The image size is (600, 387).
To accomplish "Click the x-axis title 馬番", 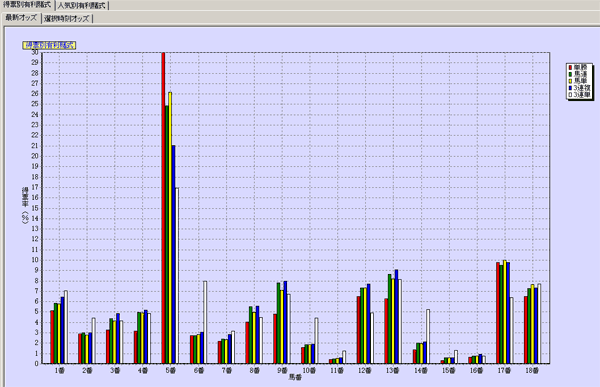I will click(x=295, y=377).
